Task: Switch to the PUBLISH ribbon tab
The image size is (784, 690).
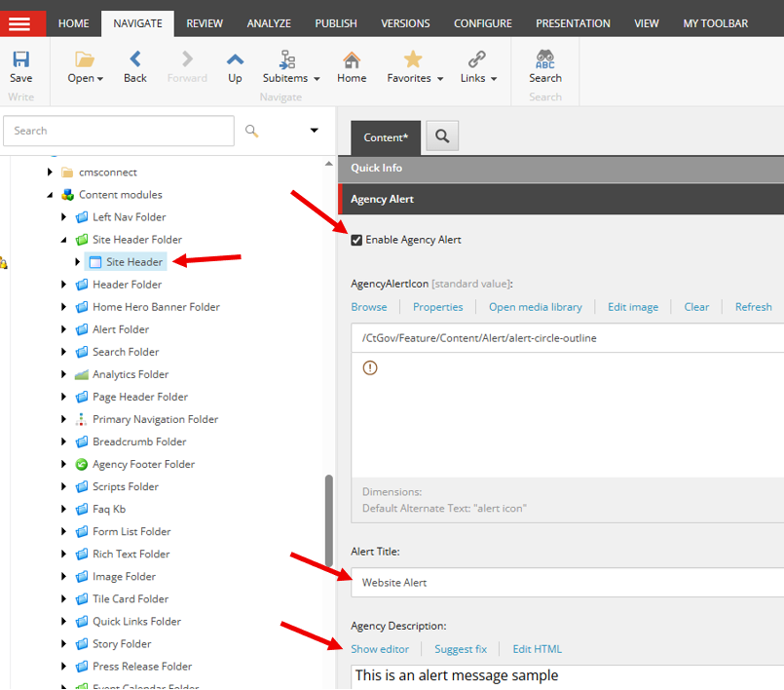Action: coord(336,23)
